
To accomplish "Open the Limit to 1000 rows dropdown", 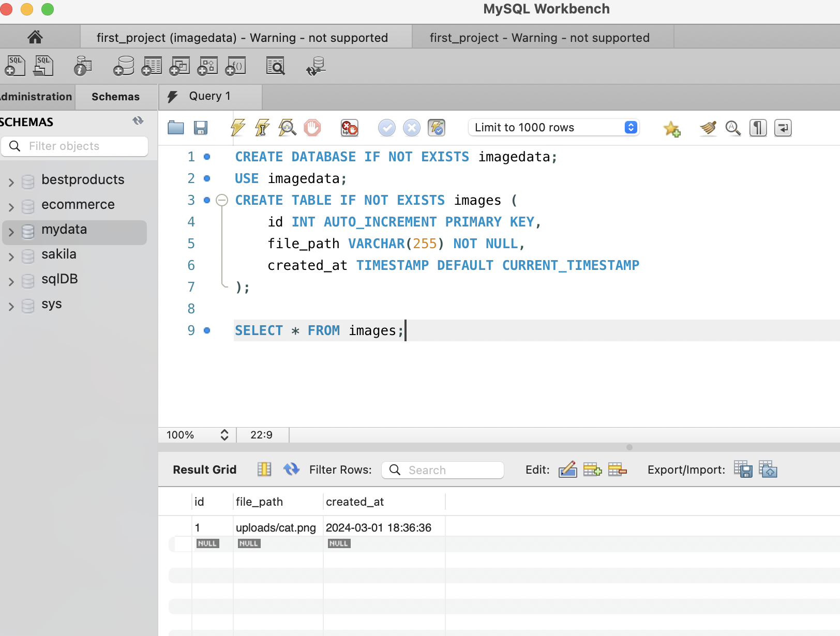I will pos(553,128).
